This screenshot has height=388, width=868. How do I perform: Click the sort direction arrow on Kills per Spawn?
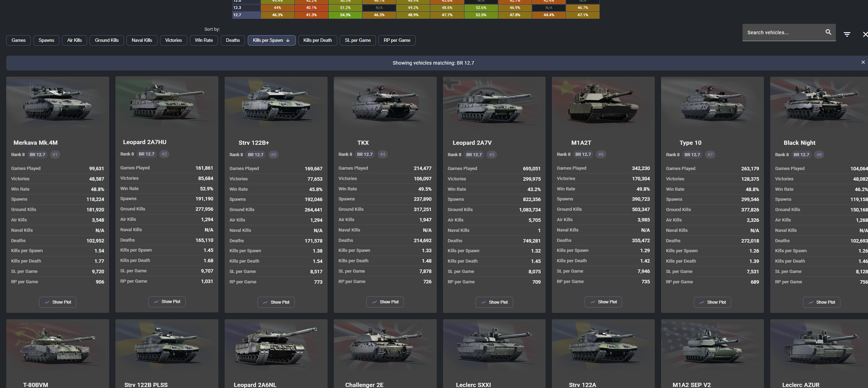288,40
